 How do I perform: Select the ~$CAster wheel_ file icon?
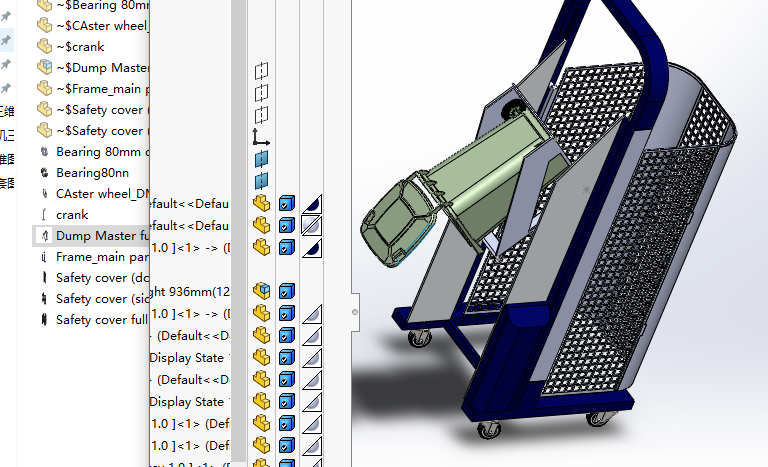tap(45, 25)
